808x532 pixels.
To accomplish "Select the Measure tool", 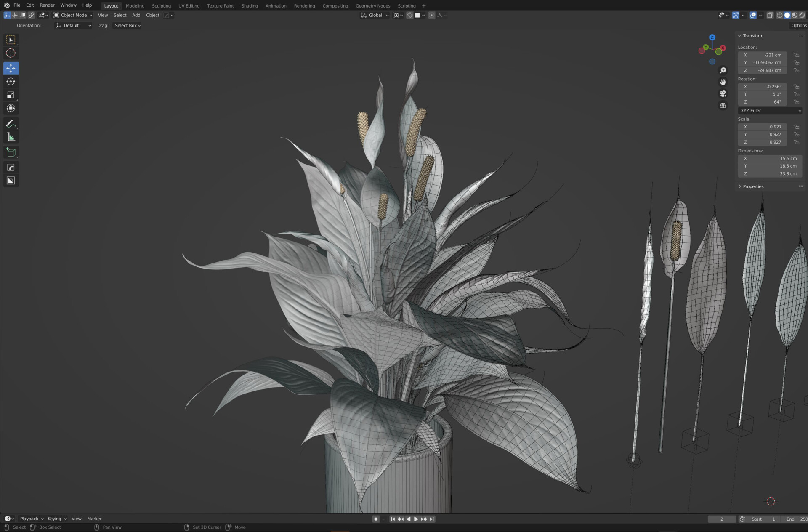I will [x=11, y=137].
